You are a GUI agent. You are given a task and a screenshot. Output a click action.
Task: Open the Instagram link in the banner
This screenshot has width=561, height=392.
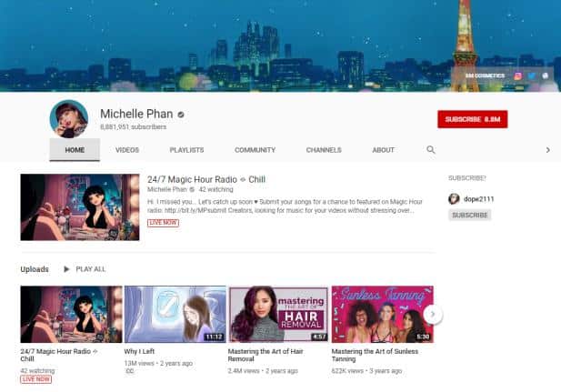click(517, 75)
